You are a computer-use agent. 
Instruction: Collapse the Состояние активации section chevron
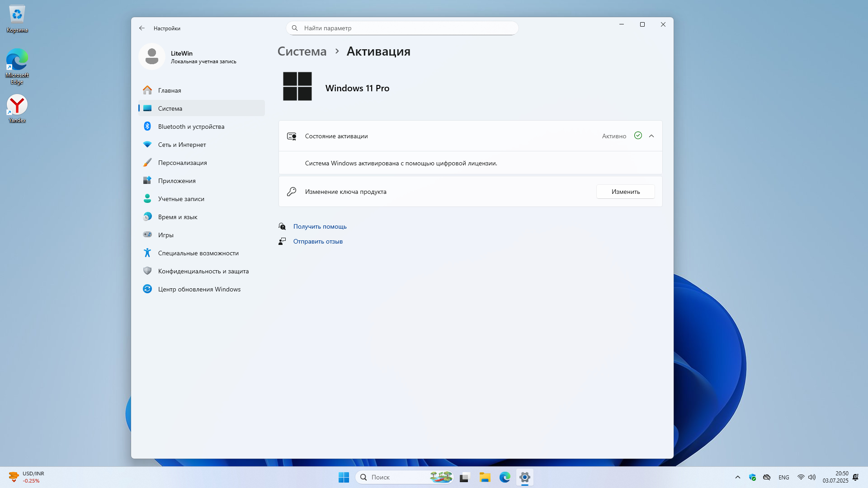[x=651, y=136]
